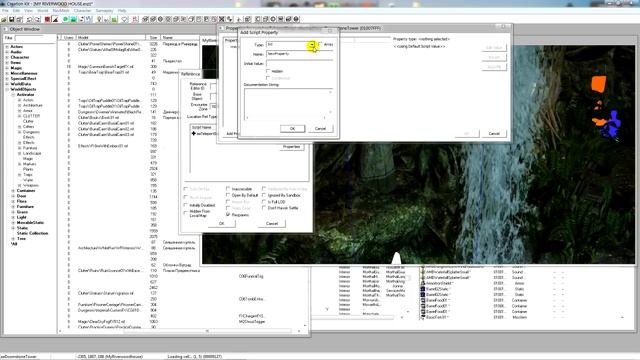
Task: Toggle the Ignored By Sandbox checkbox
Action: pos(264,195)
